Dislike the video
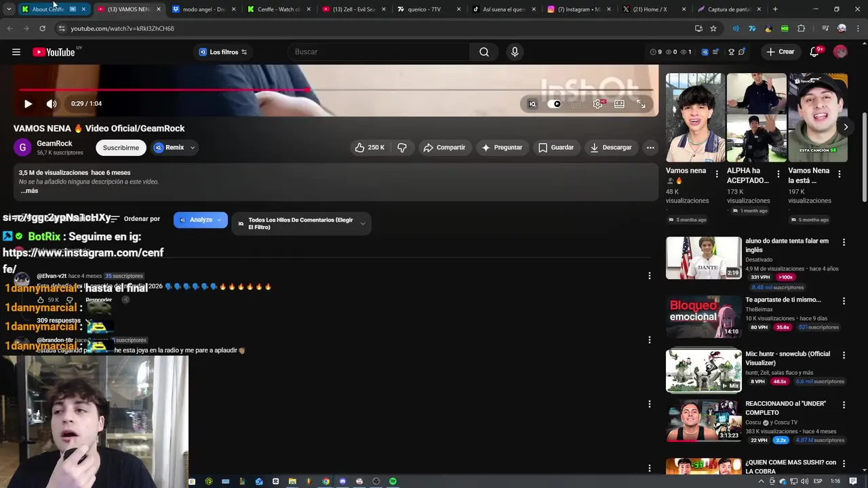This screenshot has width=868, height=488. [402, 147]
